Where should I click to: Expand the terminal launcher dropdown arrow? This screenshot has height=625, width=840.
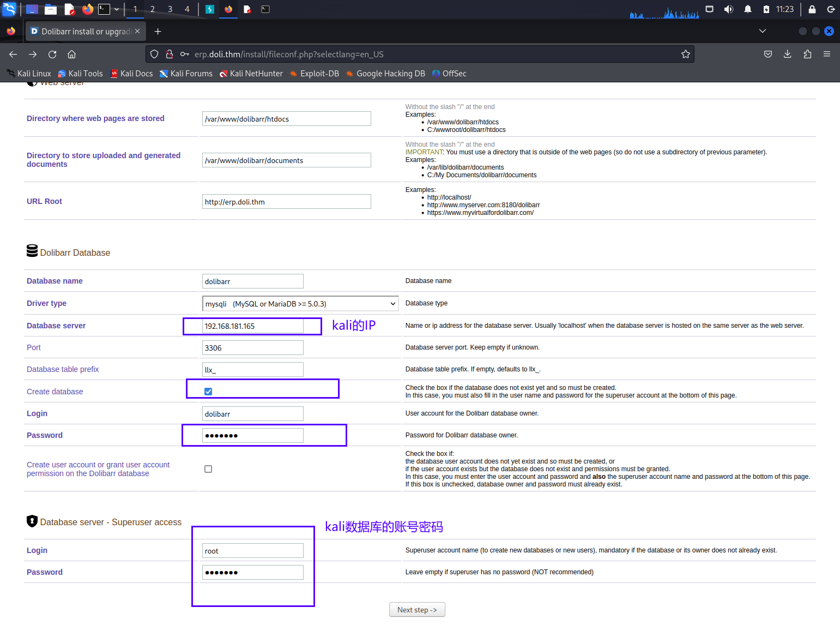pyautogui.click(x=117, y=9)
